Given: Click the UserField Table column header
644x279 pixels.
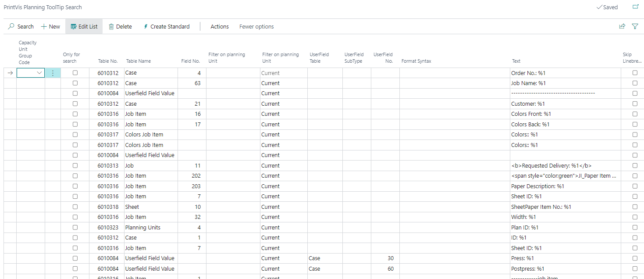Looking at the screenshot, I should click(319, 58).
